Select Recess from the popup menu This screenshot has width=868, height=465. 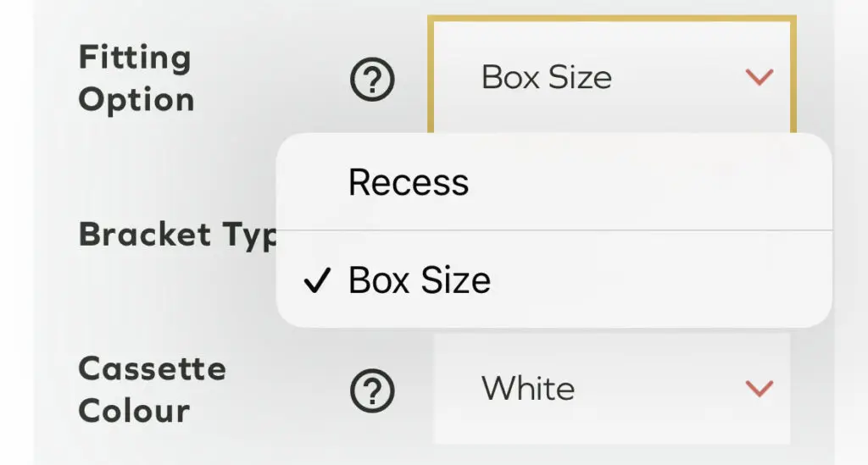coord(409,183)
